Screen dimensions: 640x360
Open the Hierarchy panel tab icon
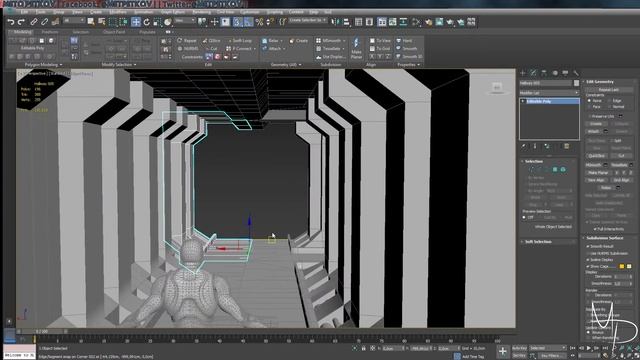tap(544, 73)
